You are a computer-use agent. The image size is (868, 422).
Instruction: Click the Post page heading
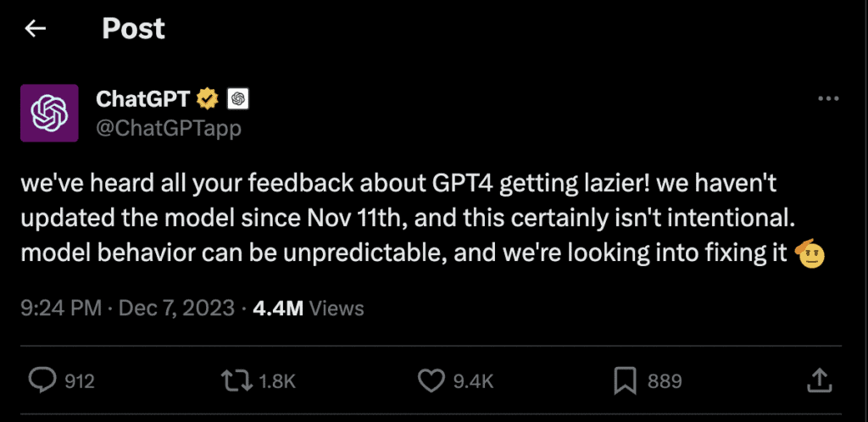[133, 29]
